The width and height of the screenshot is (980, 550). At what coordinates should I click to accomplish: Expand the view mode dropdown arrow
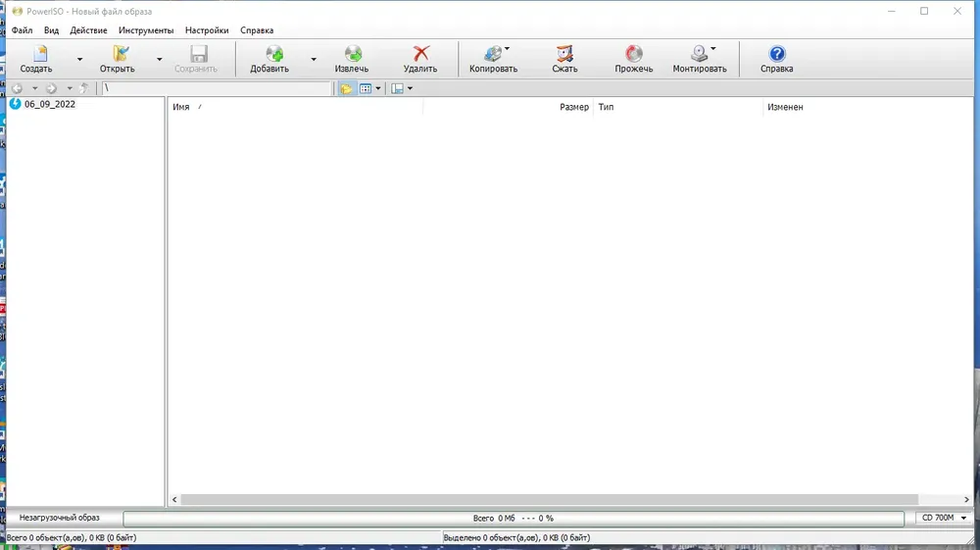pos(378,89)
